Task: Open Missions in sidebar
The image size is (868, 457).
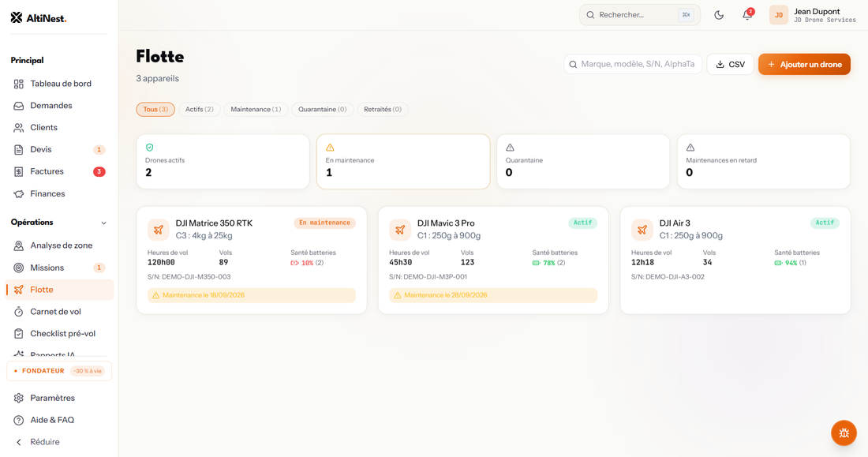Action: pyautogui.click(x=60, y=268)
